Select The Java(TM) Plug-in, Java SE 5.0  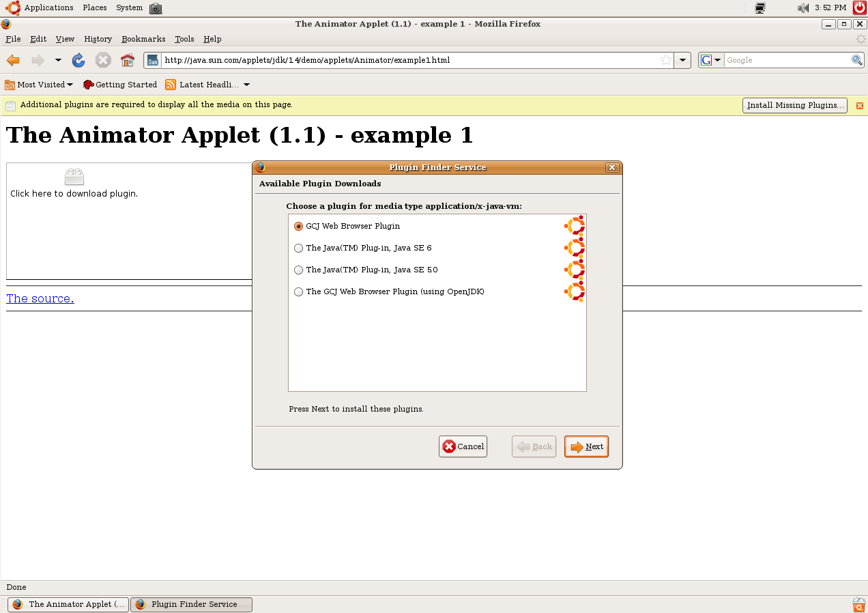[x=298, y=270]
